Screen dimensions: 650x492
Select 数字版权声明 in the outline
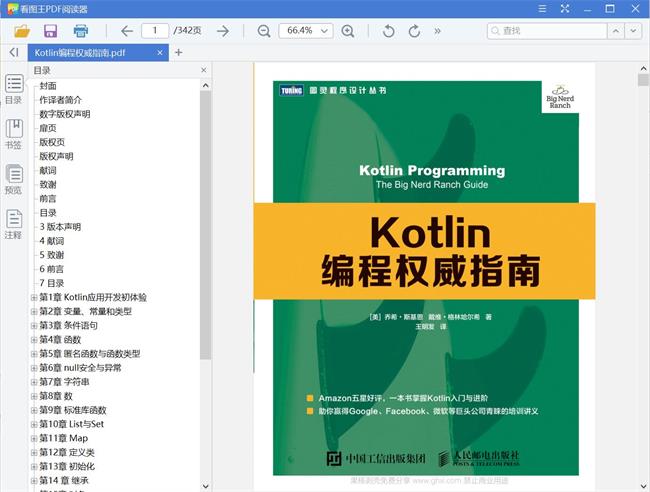point(65,114)
